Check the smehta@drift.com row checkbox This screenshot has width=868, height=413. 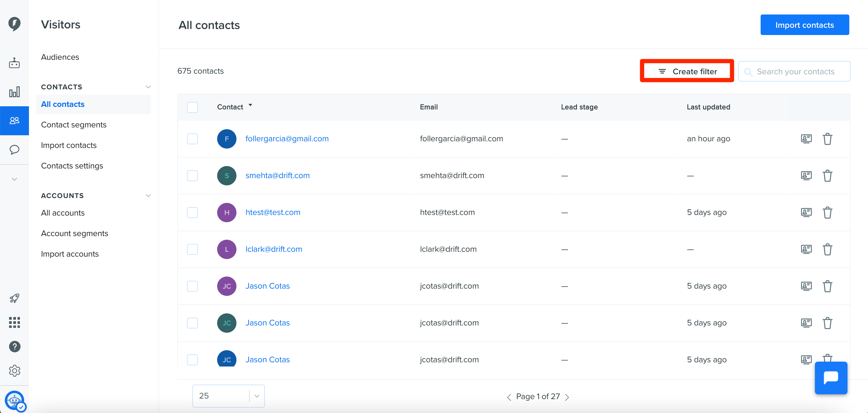pyautogui.click(x=192, y=175)
